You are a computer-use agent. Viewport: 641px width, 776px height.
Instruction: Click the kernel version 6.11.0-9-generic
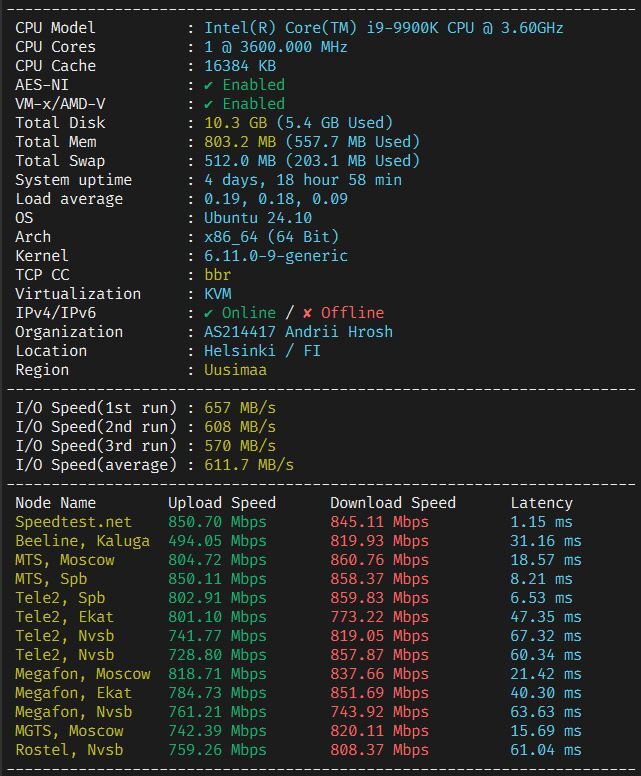(x=276, y=256)
